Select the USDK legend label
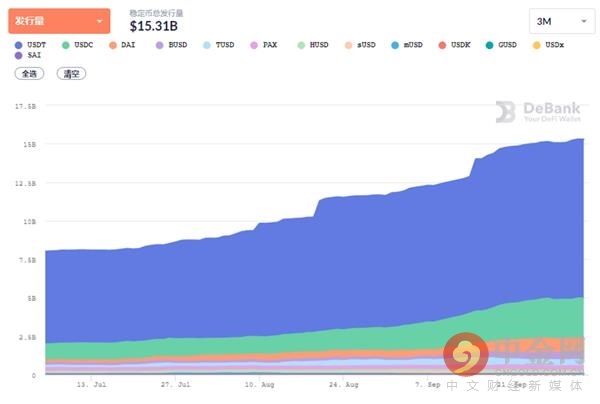This screenshot has height=404, width=600. (x=461, y=45)
